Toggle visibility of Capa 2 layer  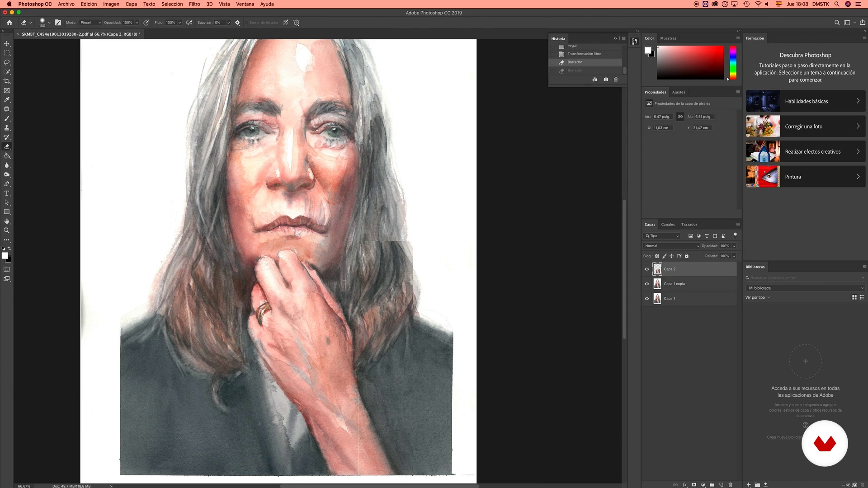click(x=647, y=269)
